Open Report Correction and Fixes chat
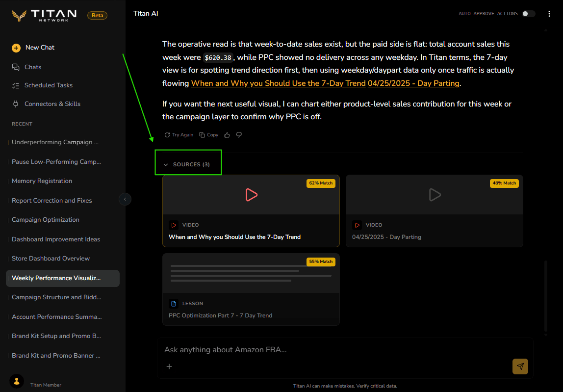This screenshot has width=563, height=392. point(63,201)
